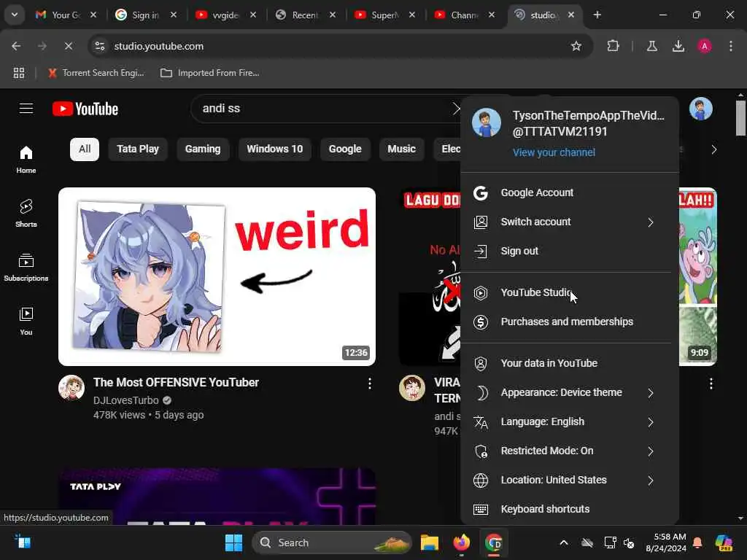Image resolution: width=747 pixels, height=560 pixels.
Task: Open options menu for the rightmost video
Action: (711, 384)
